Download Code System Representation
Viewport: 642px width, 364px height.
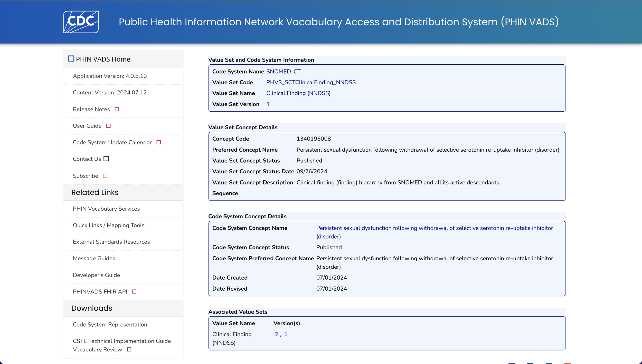click(x=110, y=324)
